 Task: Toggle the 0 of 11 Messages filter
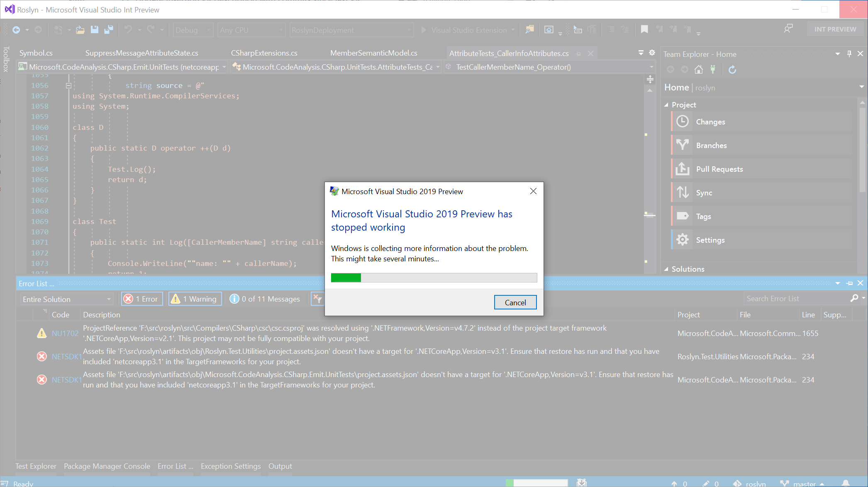point(265,299)
